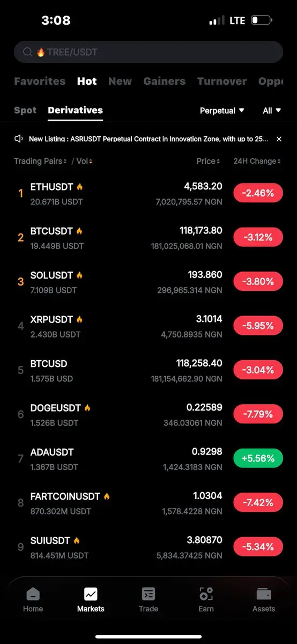Tap the announcement speaker icon
Screen dimensions: 297x644
pos(19,138)
